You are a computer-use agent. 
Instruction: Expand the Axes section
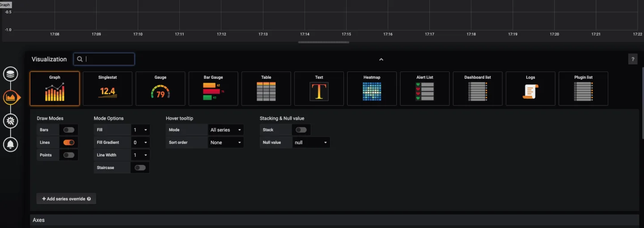[x=335, y=220]
